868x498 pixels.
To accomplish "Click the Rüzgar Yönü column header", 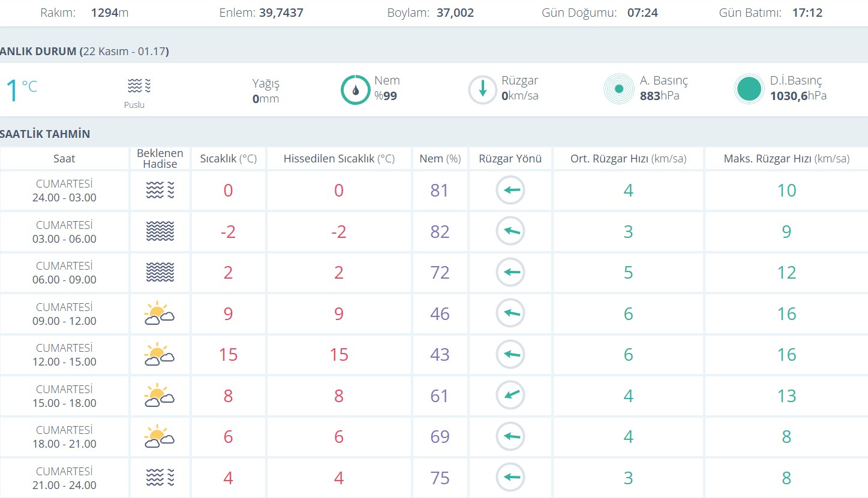I will click(510, 159).
